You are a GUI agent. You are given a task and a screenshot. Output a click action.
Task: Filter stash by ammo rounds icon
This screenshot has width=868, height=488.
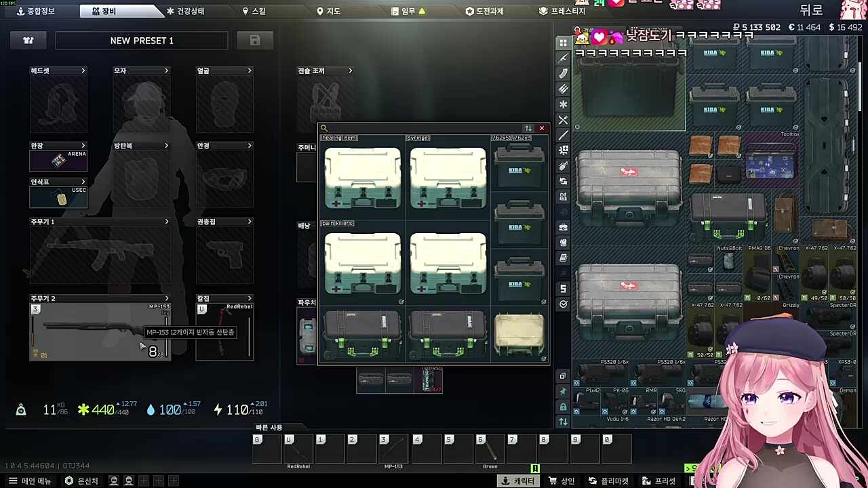pyautogui.click(x=563, y=89)
